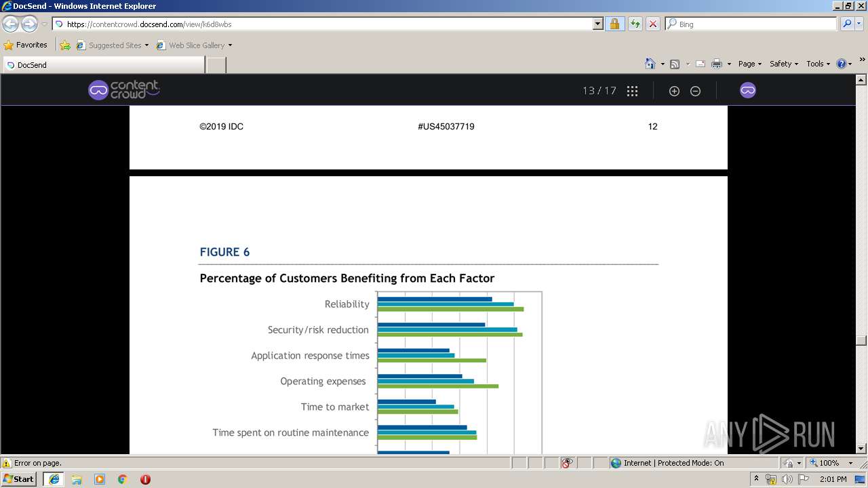Click the red stop-sign taskbar icon
Image resolution: width=868 pixels, height=488 pixels.
click(x=145, y=479)
